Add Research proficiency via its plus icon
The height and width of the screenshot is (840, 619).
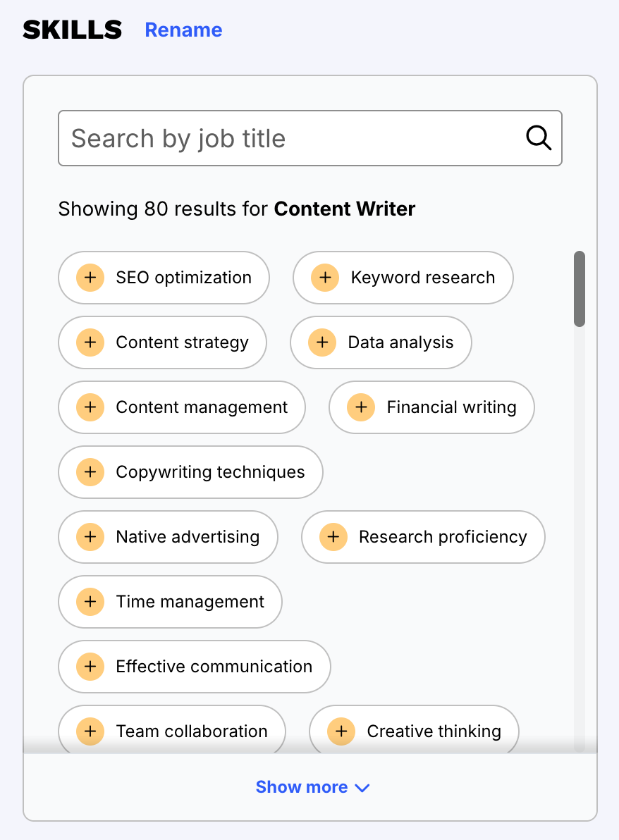[x=333, y=537]
